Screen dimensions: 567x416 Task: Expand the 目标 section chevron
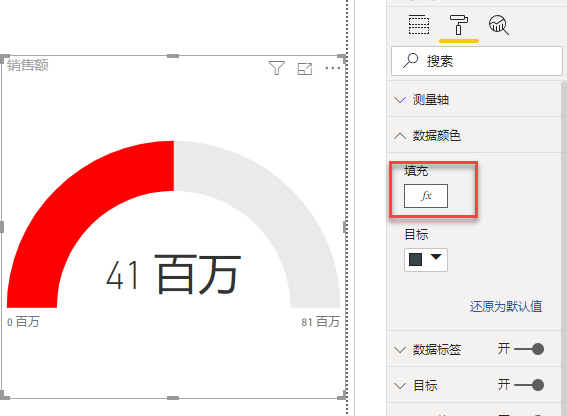tap(400, 386)
